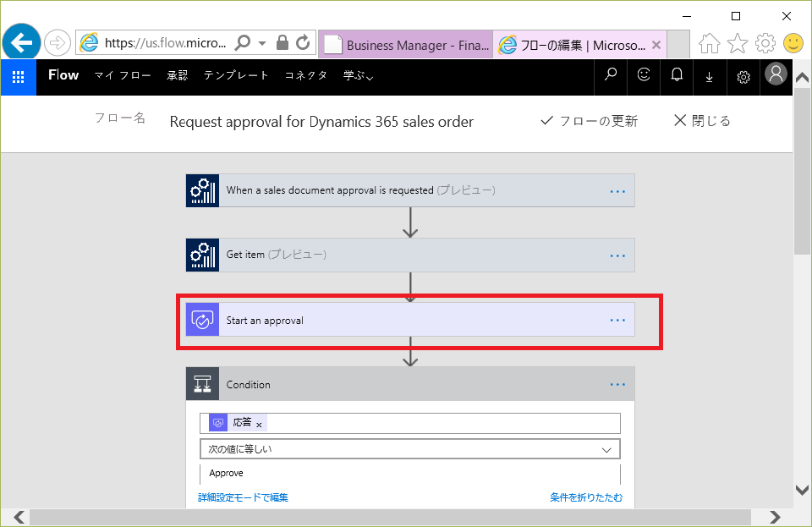Viewport: 812px width, 527px height.
Task: Click フローの更新 to update the flow
Action: pyautogui.click(x=590, y=121)
